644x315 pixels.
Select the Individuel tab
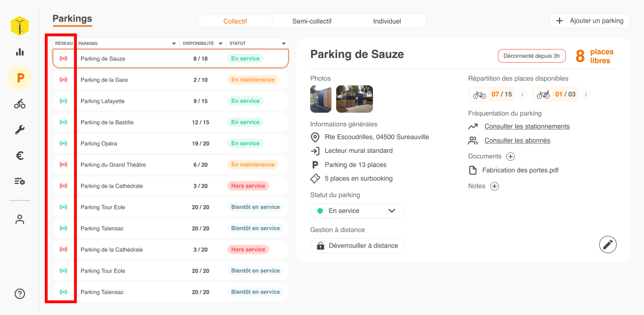[387, 21]
